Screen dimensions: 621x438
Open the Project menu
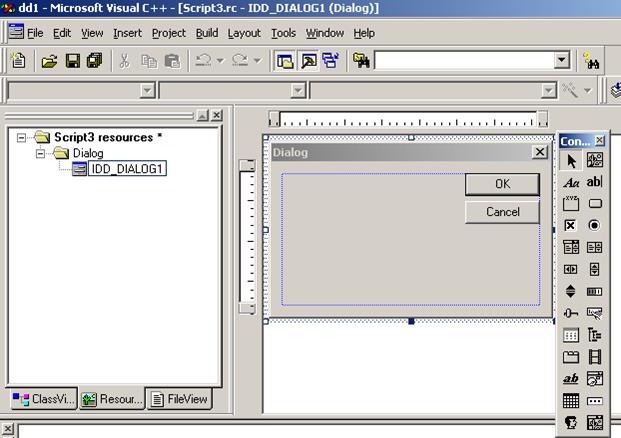point(168,33)
